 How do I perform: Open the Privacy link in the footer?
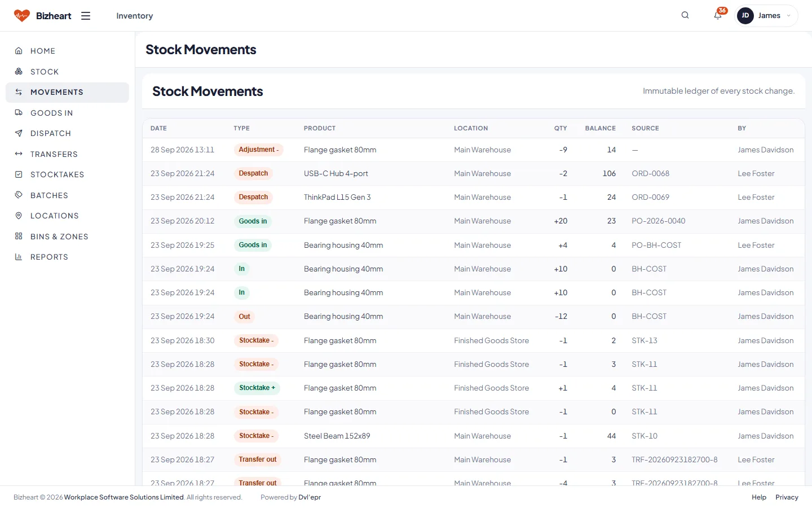787,497
